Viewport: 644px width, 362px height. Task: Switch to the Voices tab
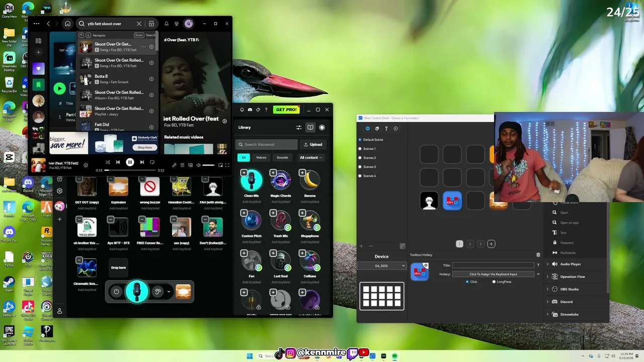click(x=261, y=157)
